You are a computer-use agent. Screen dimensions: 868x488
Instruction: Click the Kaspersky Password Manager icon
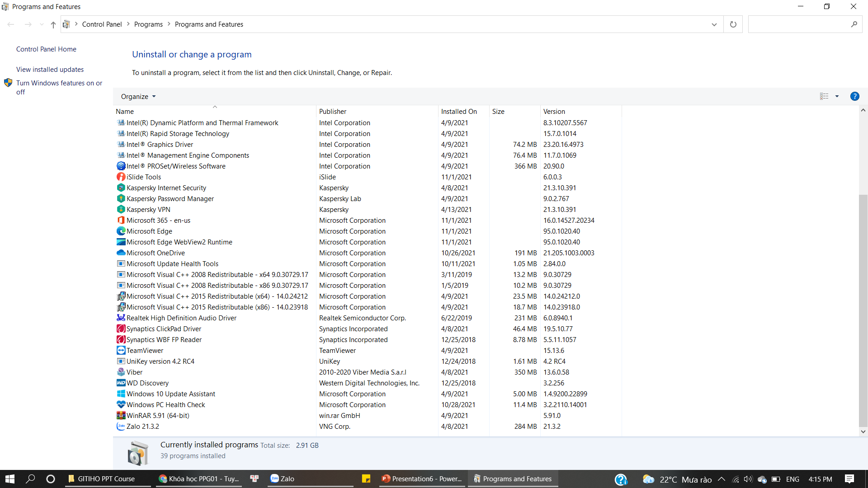(x=121, y=198)
